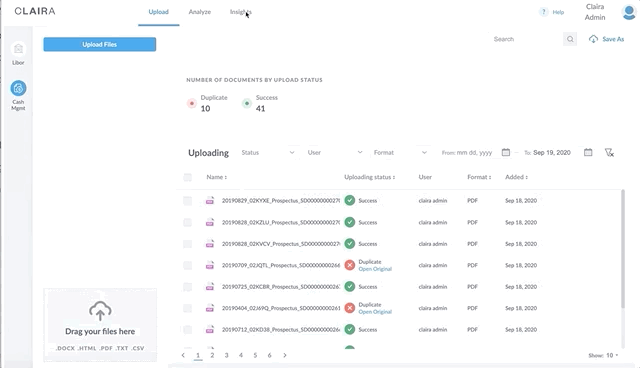Viewport: 640px width, 368px height.
Task: Go to page 2
Action: [x=212, y=355]
